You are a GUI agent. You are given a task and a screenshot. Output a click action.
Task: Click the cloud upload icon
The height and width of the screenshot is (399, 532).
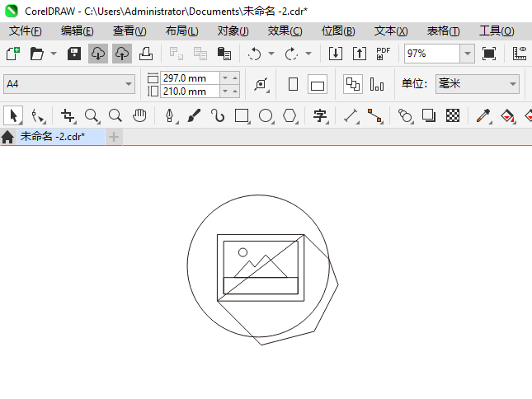122,54
